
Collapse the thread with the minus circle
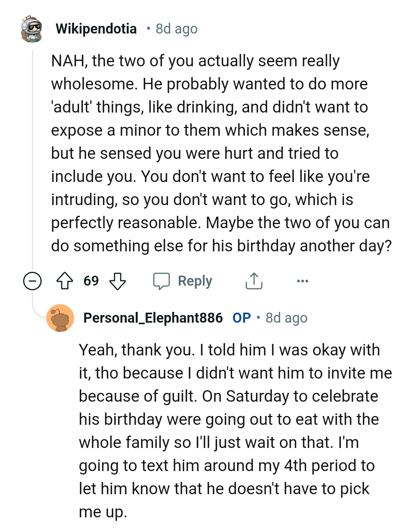[x=32, y=281]
